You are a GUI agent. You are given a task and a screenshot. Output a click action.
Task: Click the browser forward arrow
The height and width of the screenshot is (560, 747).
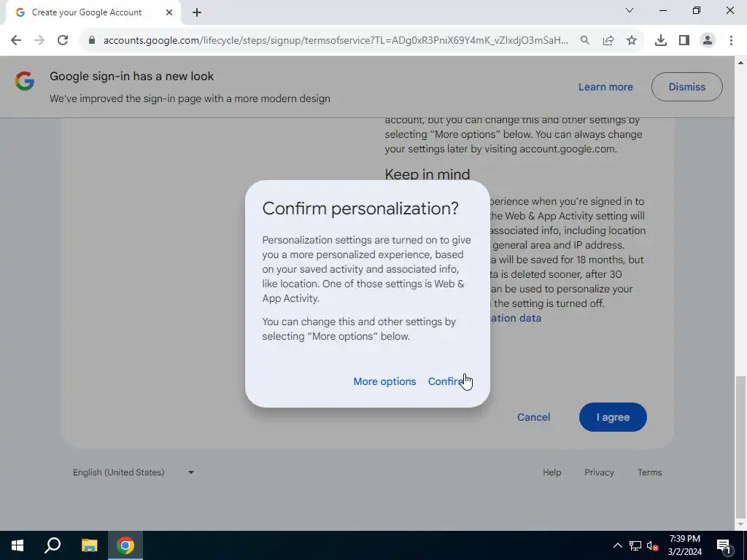(39, 40)
